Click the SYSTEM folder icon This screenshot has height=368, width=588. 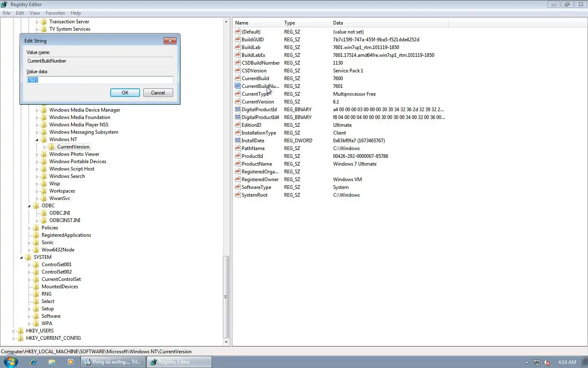click(29, 257)
